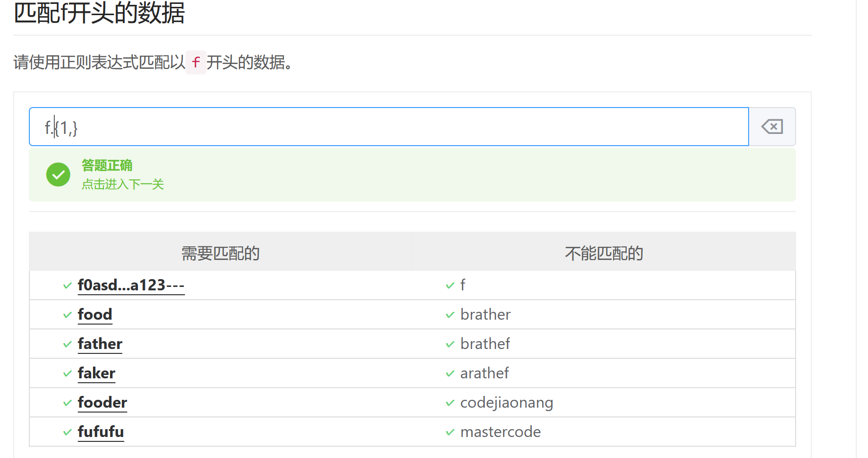
Task: Click the checkmark next to codejiaonang
Action: [450, 403]
